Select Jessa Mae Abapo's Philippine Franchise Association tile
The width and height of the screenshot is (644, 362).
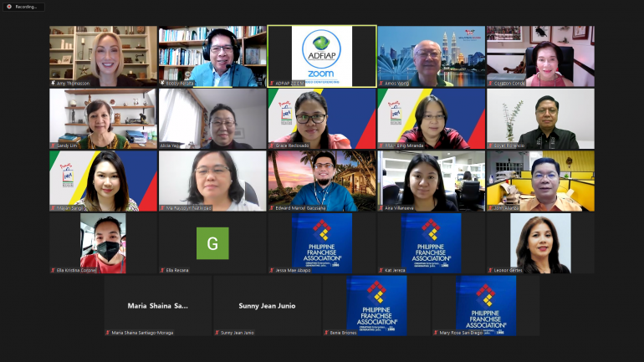(322, 243)
